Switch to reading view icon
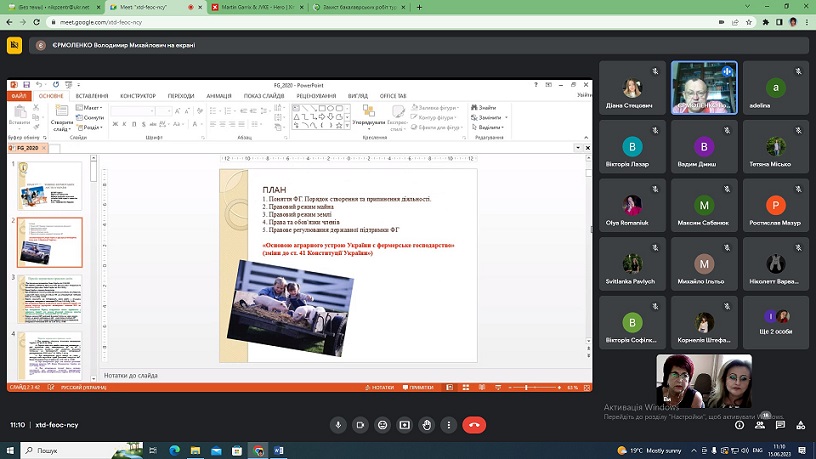This screenshot has height=459, width=816. [x=482, y=388]
